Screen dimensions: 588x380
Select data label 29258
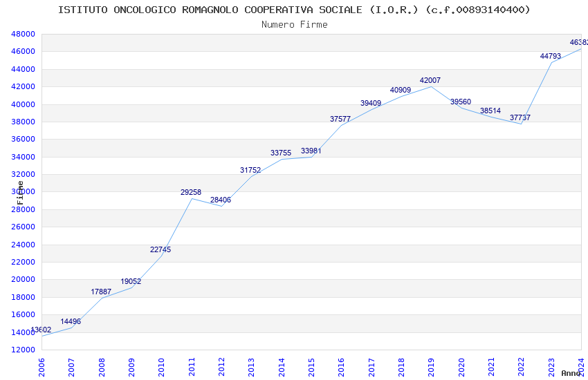(191, 193)
